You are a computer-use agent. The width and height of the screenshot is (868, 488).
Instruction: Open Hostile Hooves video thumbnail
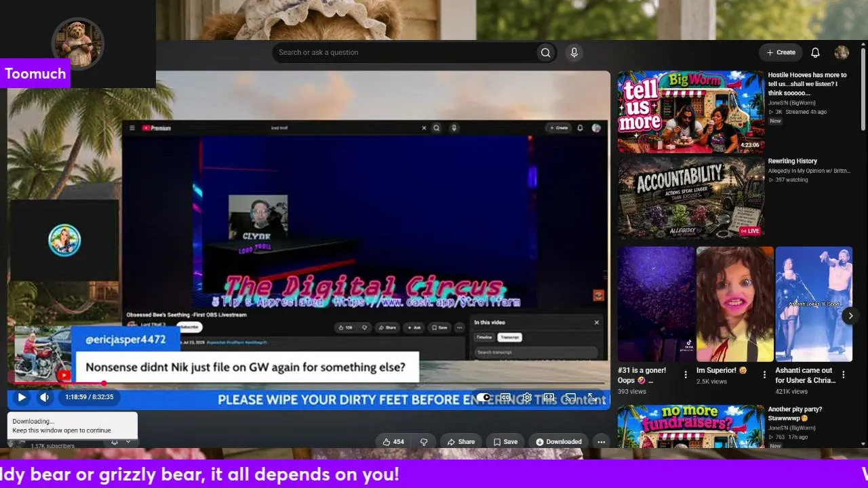point(690,112)
